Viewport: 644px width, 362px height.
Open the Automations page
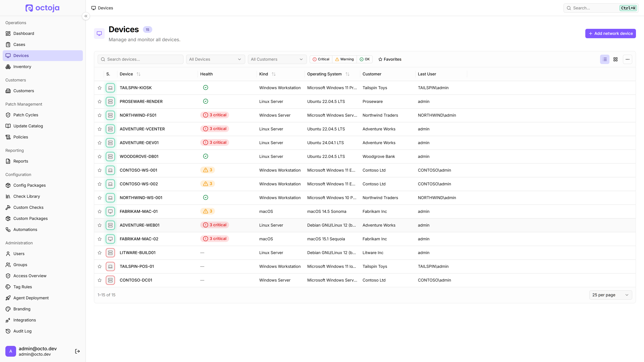click(x=43, y=230)
